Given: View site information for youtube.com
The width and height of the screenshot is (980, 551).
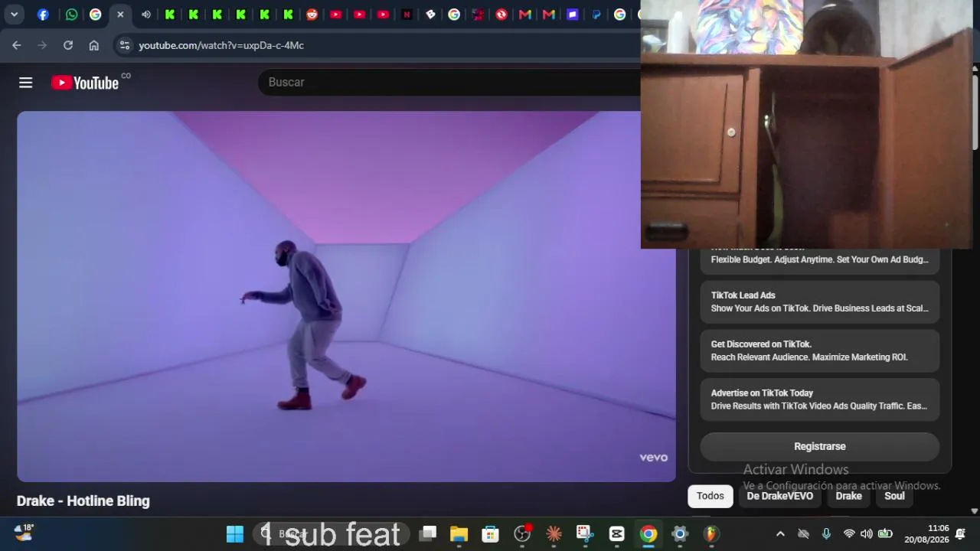Looking at the screenshot, I should click(125, 45).
